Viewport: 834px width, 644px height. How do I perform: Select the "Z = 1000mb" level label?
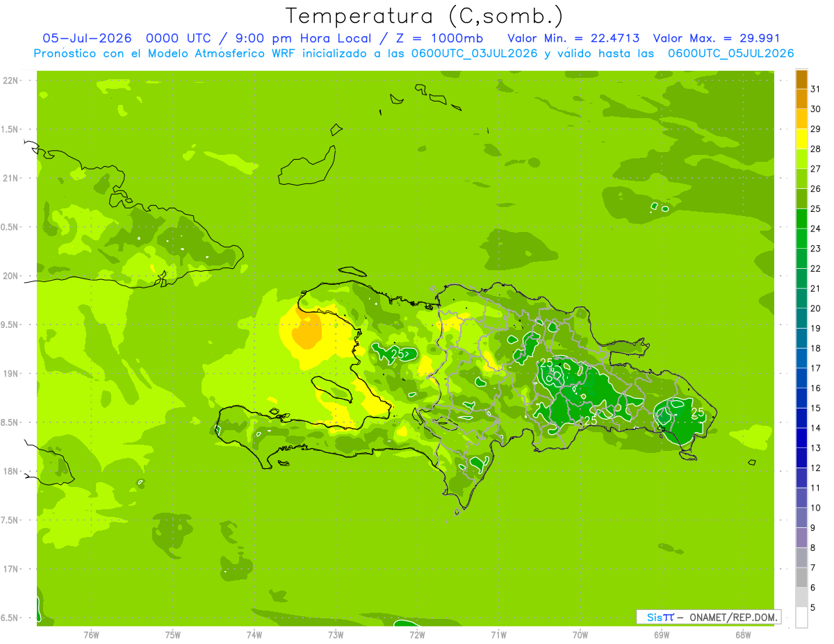click(439, 38)
